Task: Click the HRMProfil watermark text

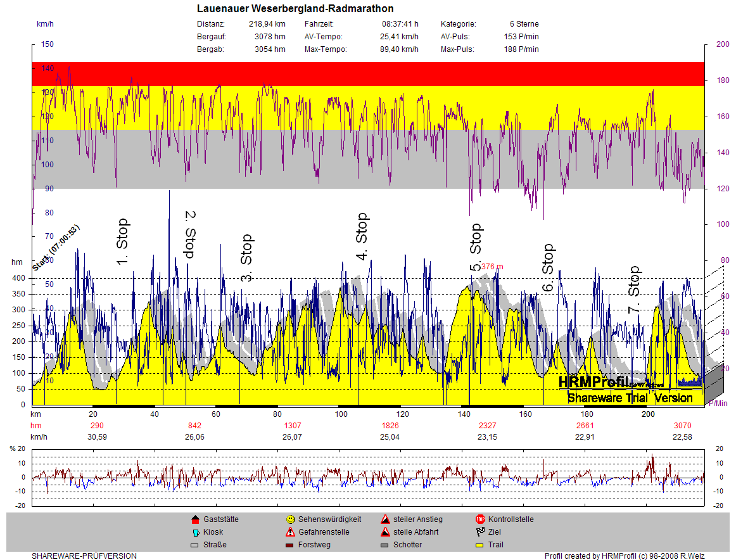Action: pyautogui.click(x=593, y=382)
